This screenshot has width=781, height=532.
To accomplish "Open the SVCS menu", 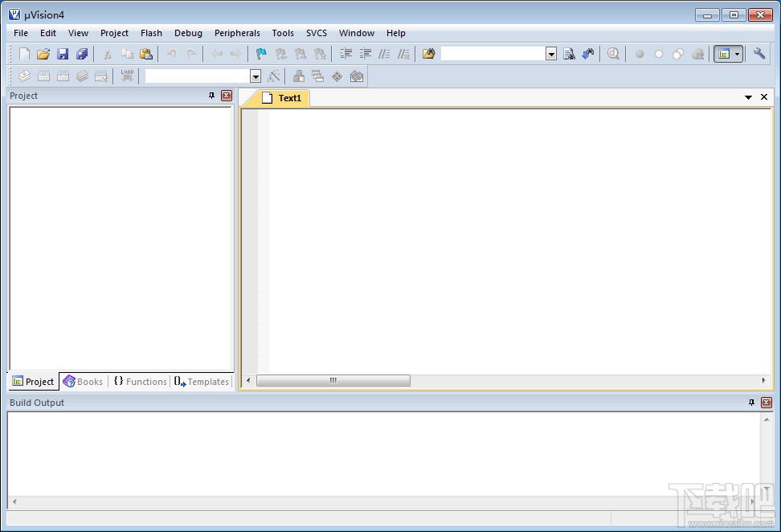I will (x=317, y=33).
